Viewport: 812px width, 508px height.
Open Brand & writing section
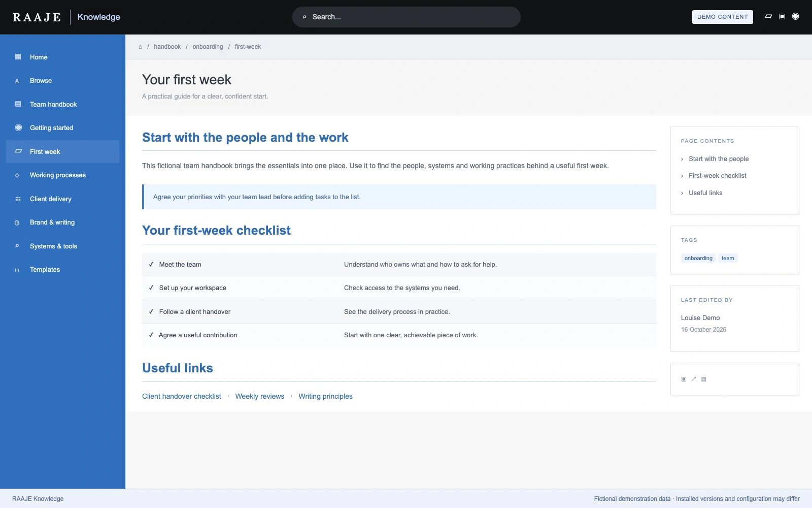click(x=62, y=223)
